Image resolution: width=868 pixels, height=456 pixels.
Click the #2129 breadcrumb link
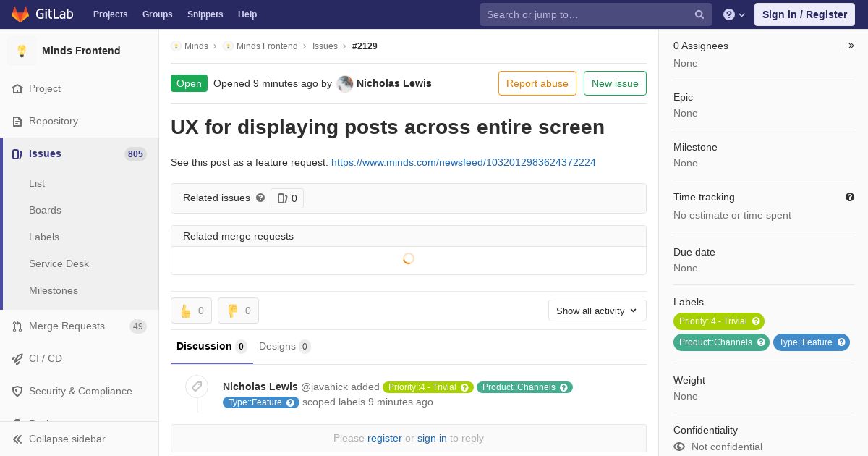[x=365, y=46]
